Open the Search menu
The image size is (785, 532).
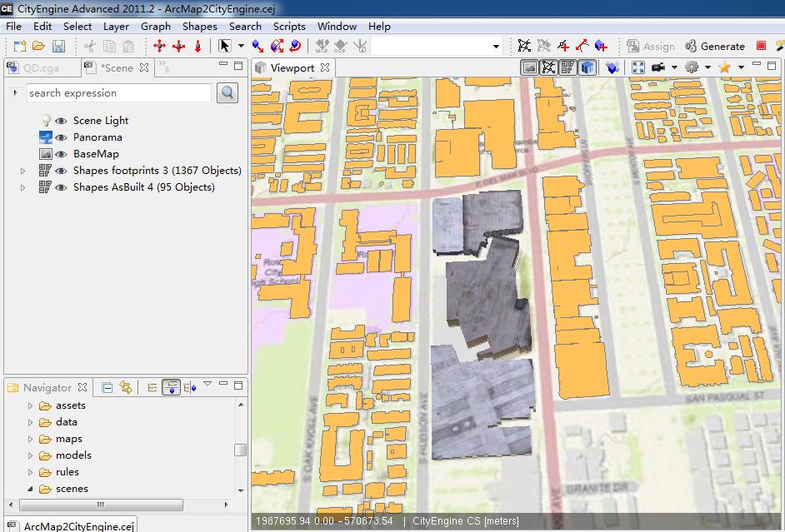pyautogui.click(x=245, y=27)
